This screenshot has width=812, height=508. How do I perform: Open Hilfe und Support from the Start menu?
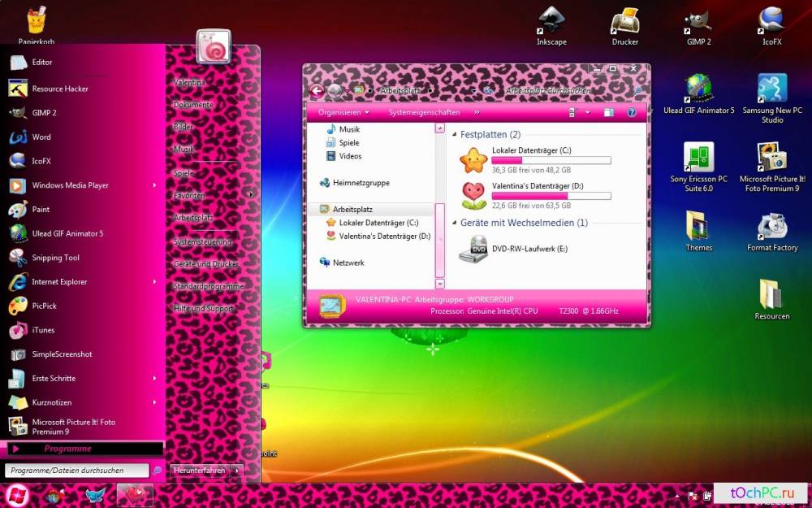tap(204, 308)
